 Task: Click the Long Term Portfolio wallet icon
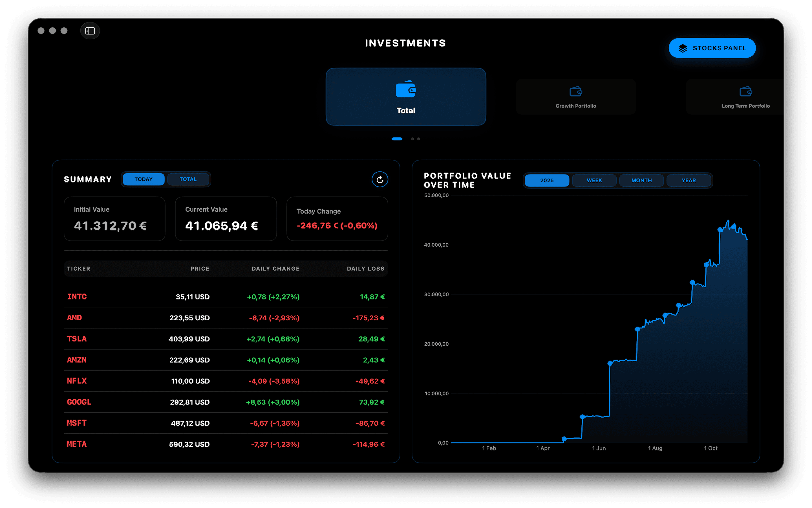(745, 91)
